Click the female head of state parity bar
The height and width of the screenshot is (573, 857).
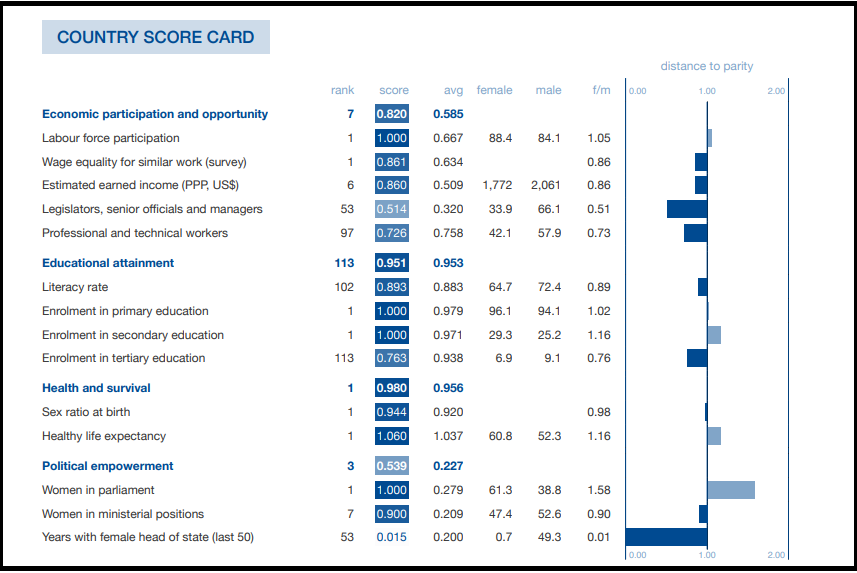[x=666, y=537]
